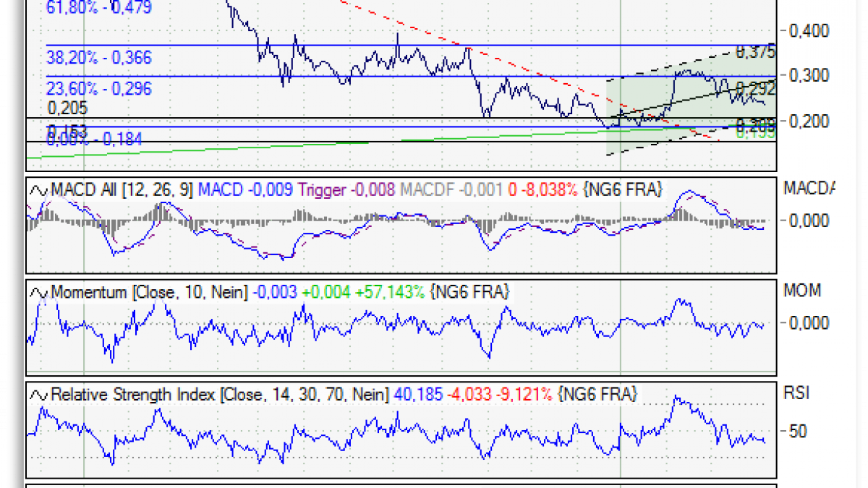
Task: Click the Relative Strength Index wave icon
Action: pyautogui.click(x=38, y=395)
